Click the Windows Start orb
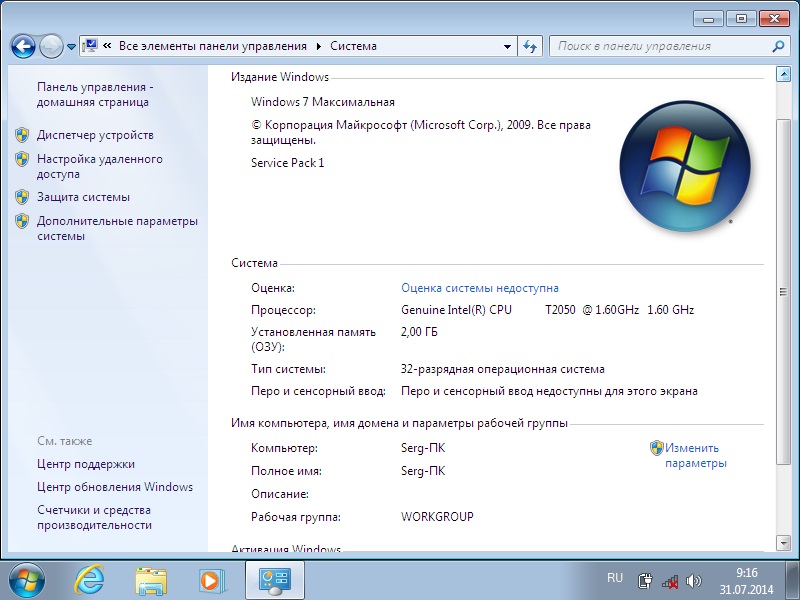The height and width of the screenshot is (600, 800). (x=27, y=579)
